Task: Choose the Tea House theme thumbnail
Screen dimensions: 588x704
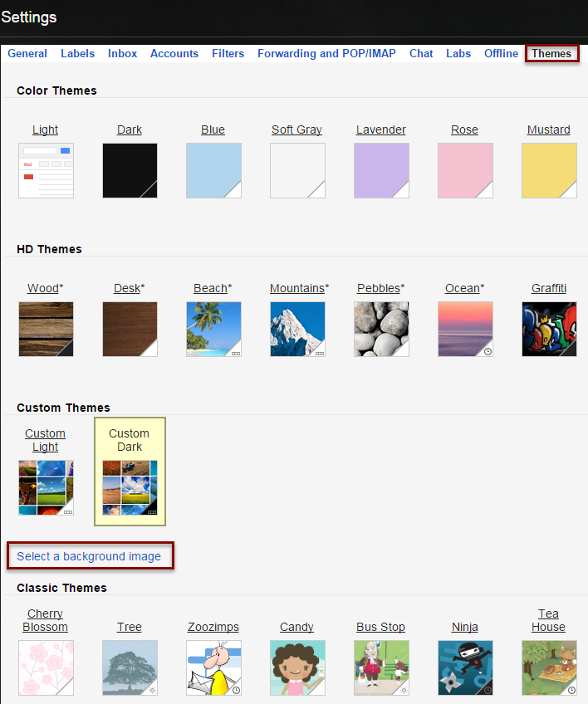Action: point(549,667)
